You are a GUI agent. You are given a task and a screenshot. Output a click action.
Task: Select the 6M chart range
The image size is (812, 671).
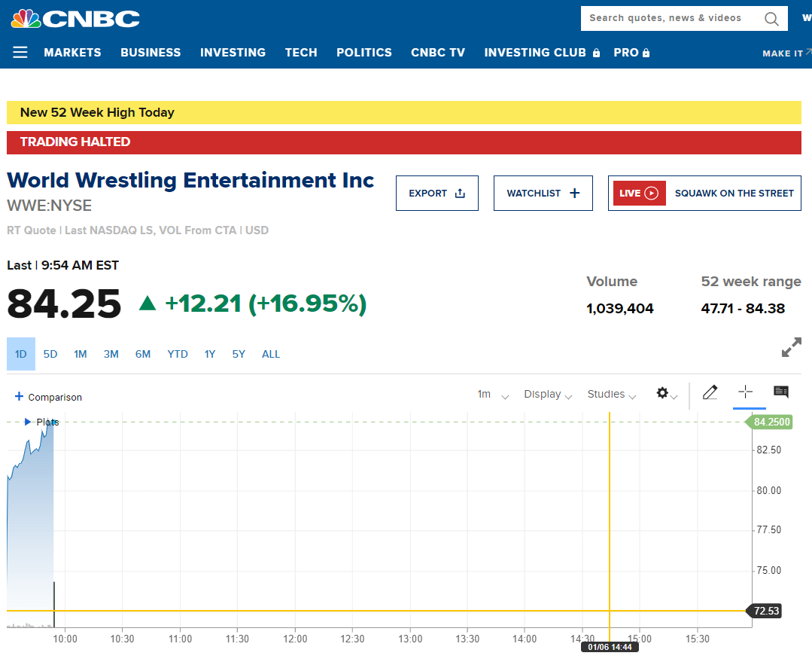pyautogui.click(x=143, y=354)
